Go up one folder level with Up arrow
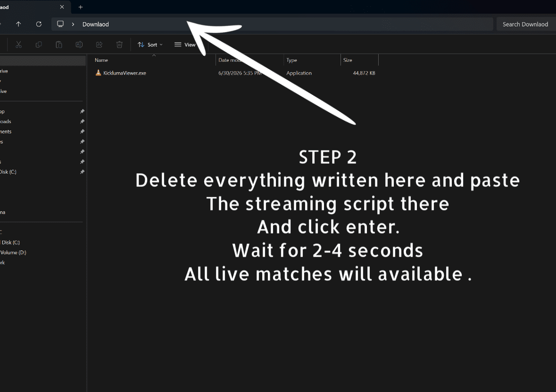The width and height of the screenshot is (556, 392). 18,24
